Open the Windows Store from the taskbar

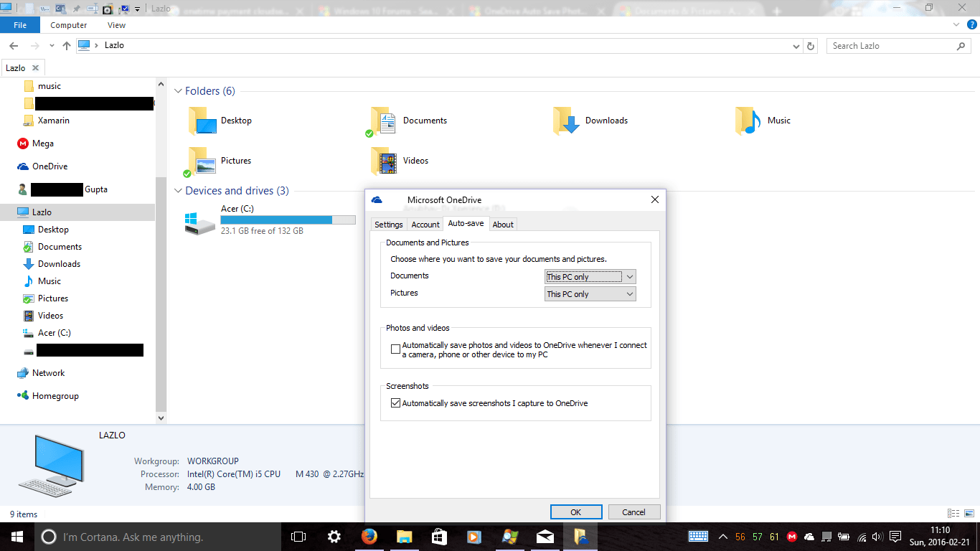pos(439,537)
